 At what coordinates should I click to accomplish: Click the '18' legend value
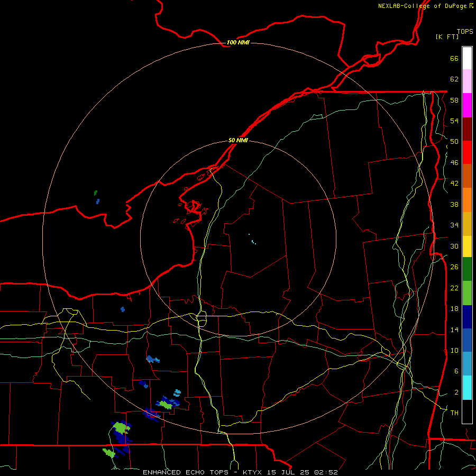[x=454, y=309]
